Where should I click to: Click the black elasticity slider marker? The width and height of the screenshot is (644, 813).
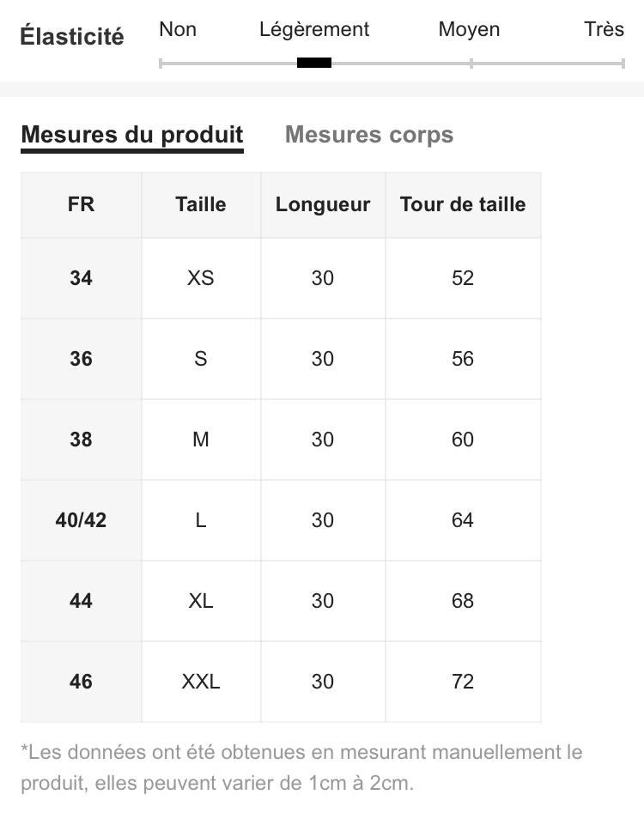click(x=314, y=63)
